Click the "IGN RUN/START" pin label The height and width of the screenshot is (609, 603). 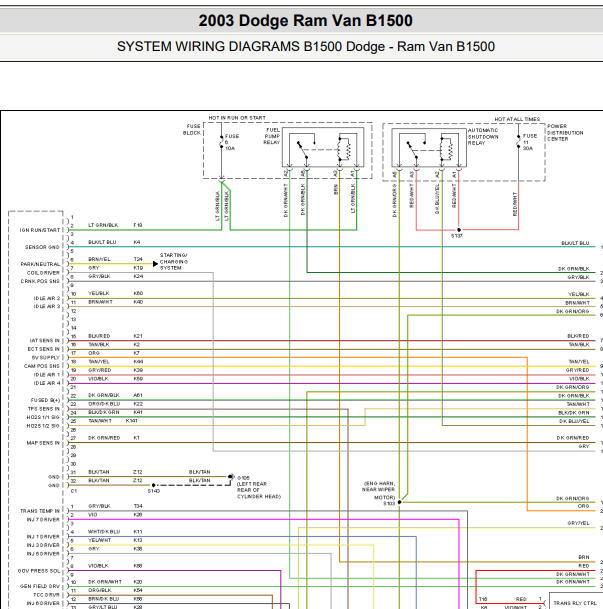coord(40,230)
